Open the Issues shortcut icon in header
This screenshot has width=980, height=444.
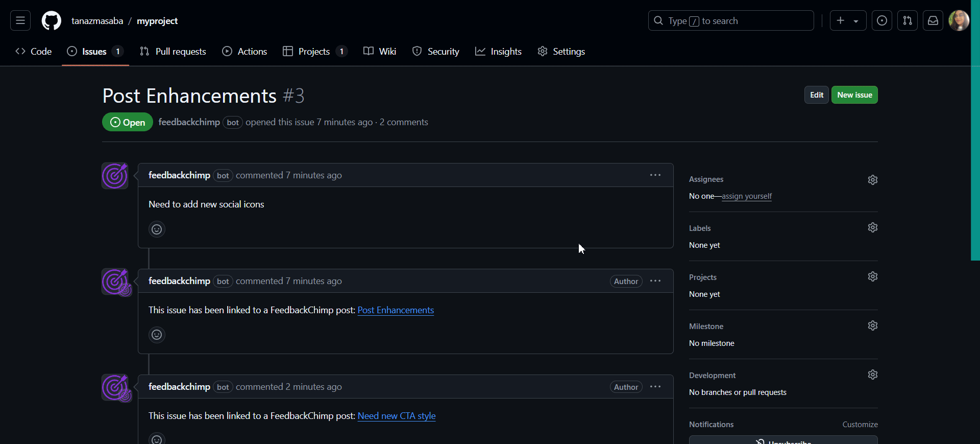pos(881,20)
